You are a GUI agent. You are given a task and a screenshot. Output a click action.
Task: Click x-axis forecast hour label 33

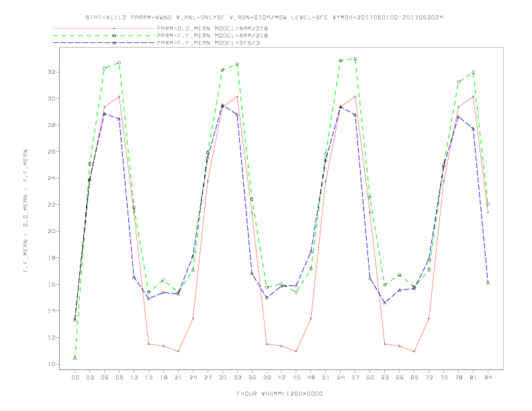(x=237, y=377)
